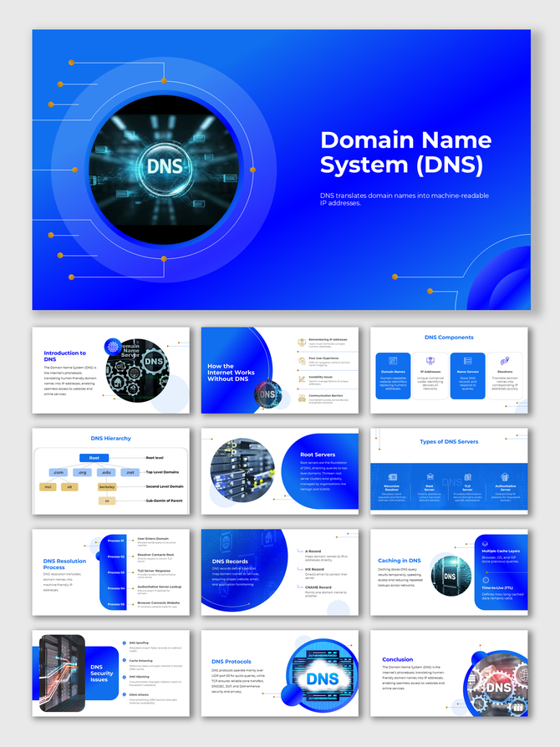Viewport: 560px width, 747px height.
Task: Click the Domain Names card icon
Action: click(x=393, y=361)
